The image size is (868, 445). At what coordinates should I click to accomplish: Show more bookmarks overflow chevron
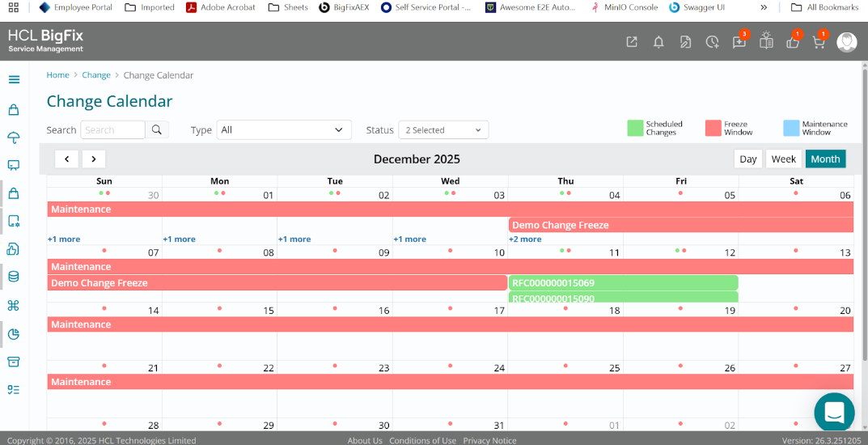[x=764, y=7]
